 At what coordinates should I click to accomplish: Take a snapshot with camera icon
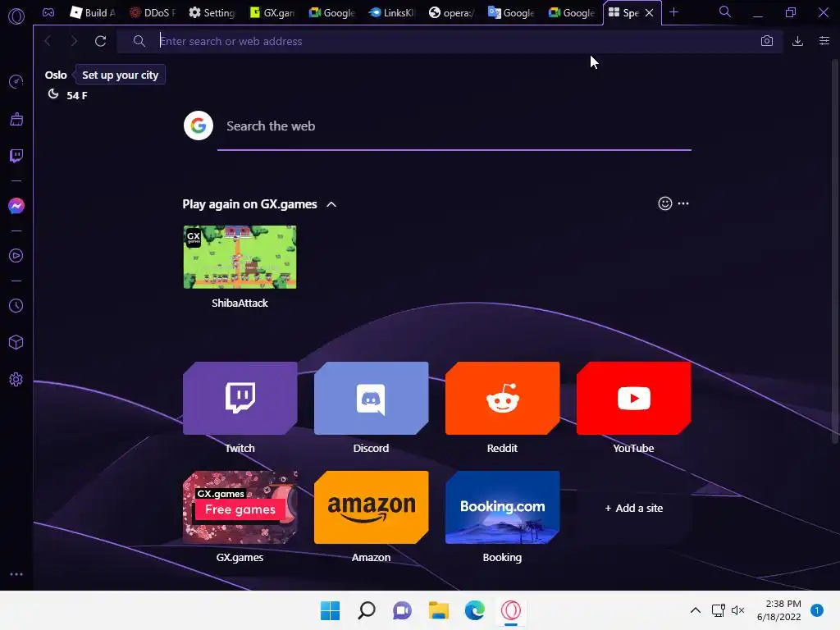tap(767, 41)
